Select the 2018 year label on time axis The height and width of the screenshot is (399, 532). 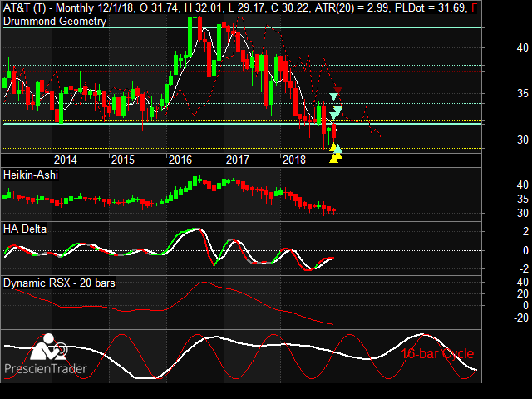pyautogui.click(x=294, y=160)
